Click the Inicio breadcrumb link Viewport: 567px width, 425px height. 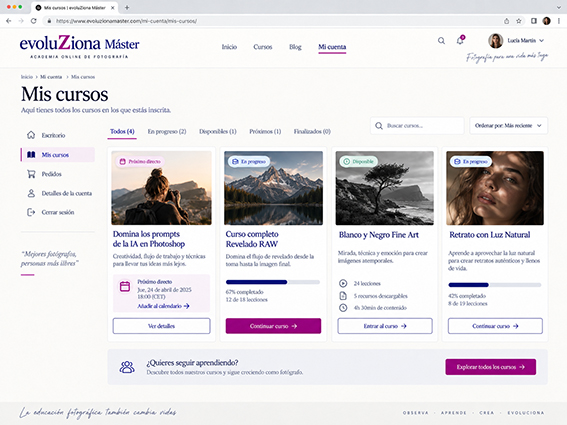(x=27, y=77)
